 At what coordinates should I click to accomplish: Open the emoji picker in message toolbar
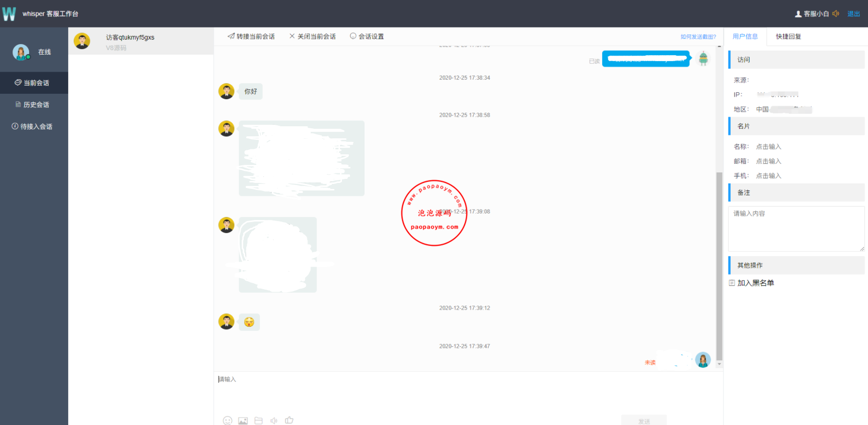tap(228, 420)
